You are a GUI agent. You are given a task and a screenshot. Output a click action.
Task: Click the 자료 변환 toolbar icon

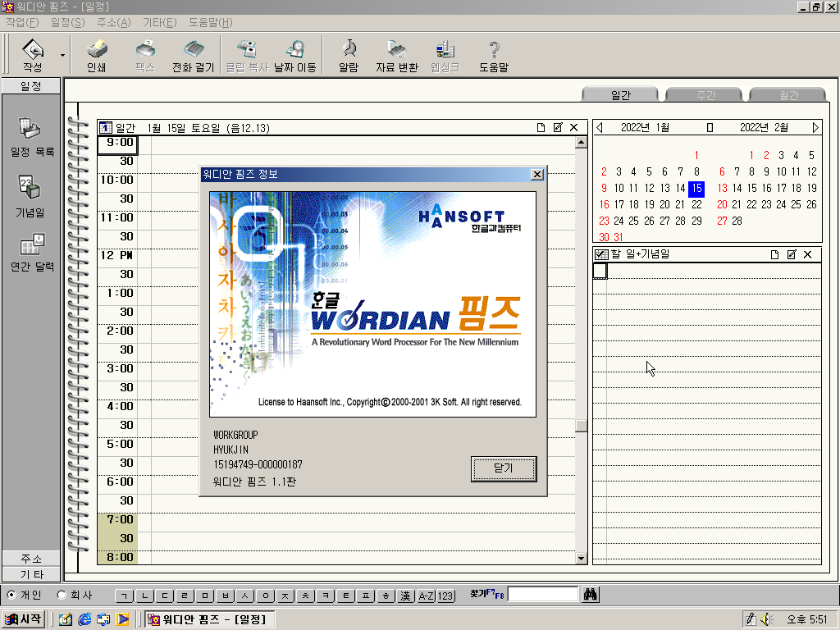tap(397, 55)
